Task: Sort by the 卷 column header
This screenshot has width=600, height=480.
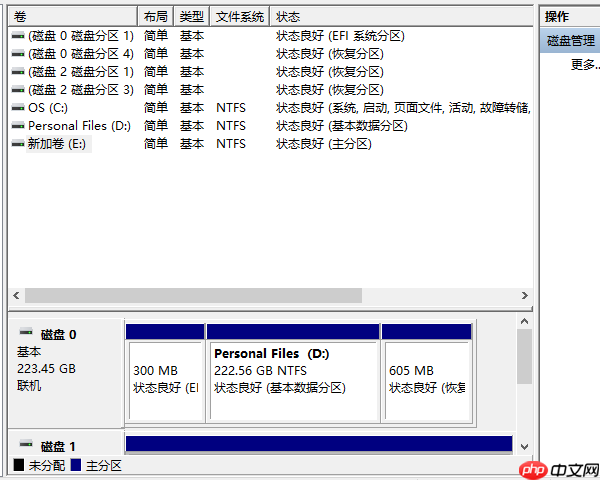Action: pos(73,16)
